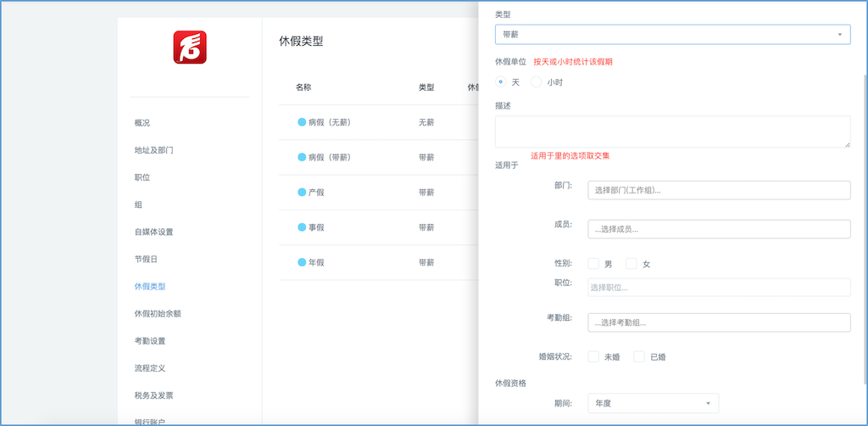Click the 休假类型 page heading
Viewport: 868px width, 426px height.
tap(301, 41)
